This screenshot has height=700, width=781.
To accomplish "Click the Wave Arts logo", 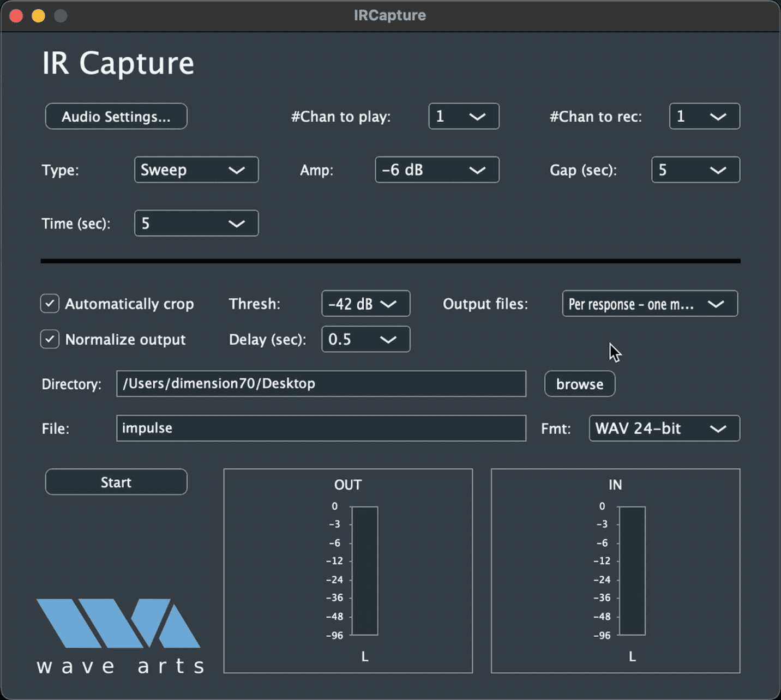I will (120, 636).
